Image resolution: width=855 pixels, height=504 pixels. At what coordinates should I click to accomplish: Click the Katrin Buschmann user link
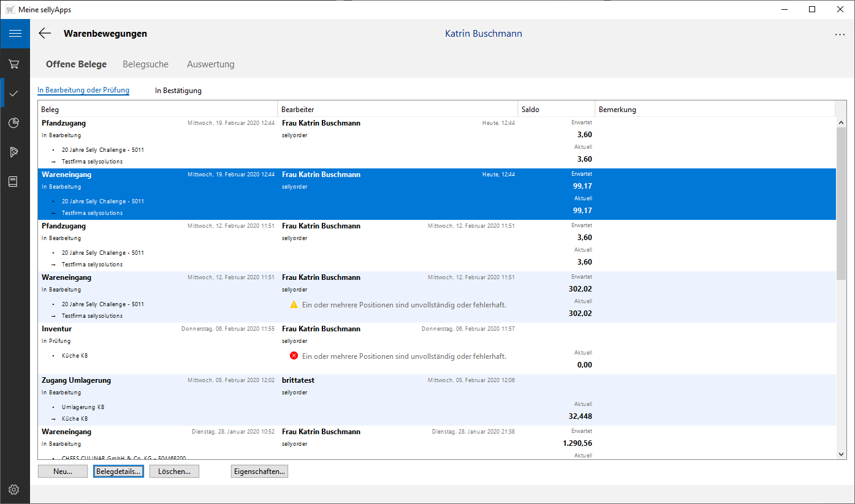pos(484,33)
